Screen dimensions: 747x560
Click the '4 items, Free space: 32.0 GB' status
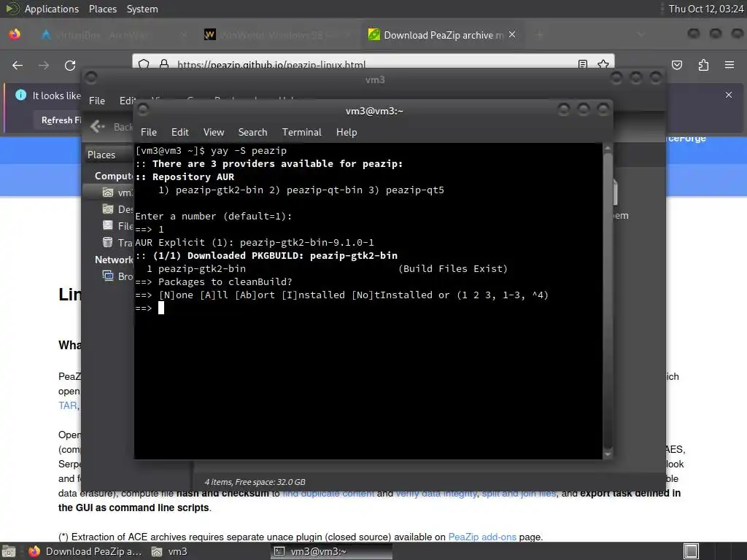pos(255,482)
